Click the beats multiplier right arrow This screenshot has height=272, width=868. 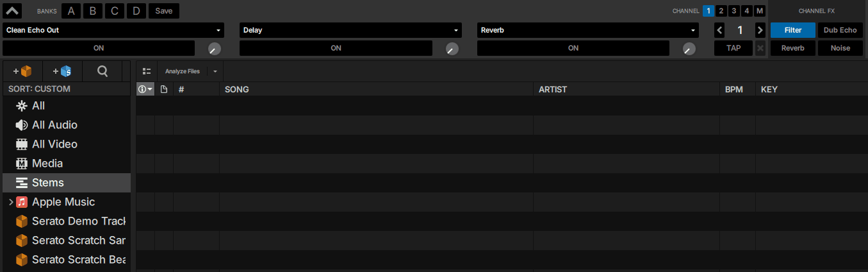pyautogui.click(x=760, y=30)
